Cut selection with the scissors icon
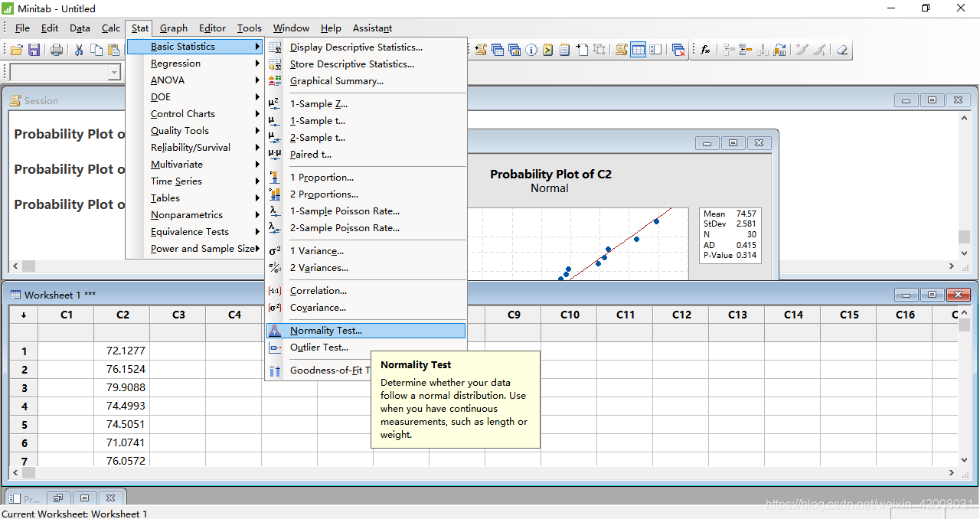This screenshot has height=519, width=980. [x=79, y=50]
